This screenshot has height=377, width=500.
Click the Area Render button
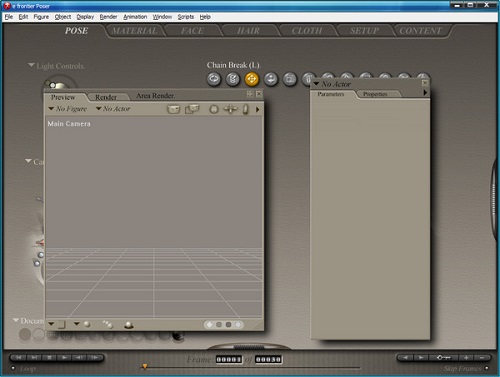pyautogui.click(x=155, y=96)
